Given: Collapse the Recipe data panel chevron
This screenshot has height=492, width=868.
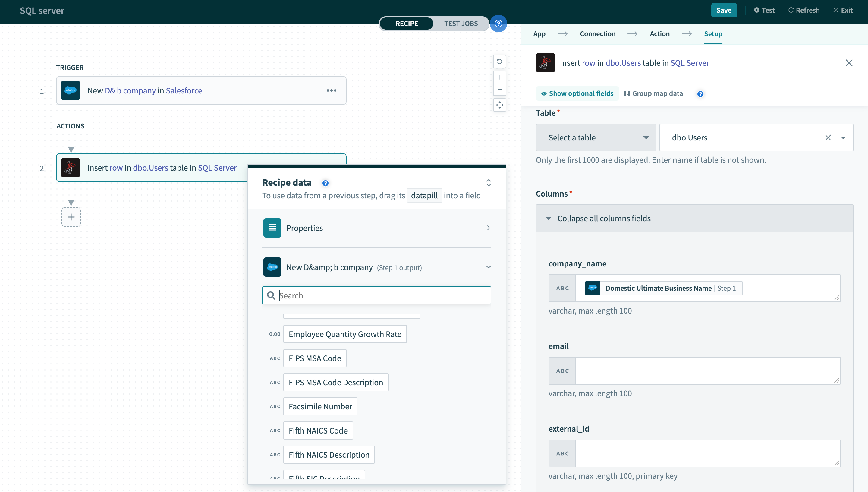Looking at the screenshot, I should pos(489,182).
